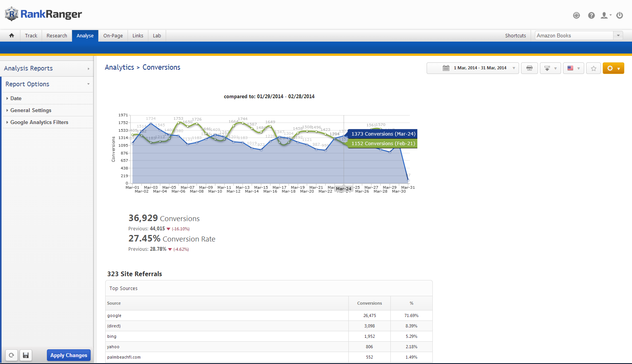Open the Amazon Books campaign dropdown
Image resolution: width=632 pixels, height=364 pixels.
578,35
